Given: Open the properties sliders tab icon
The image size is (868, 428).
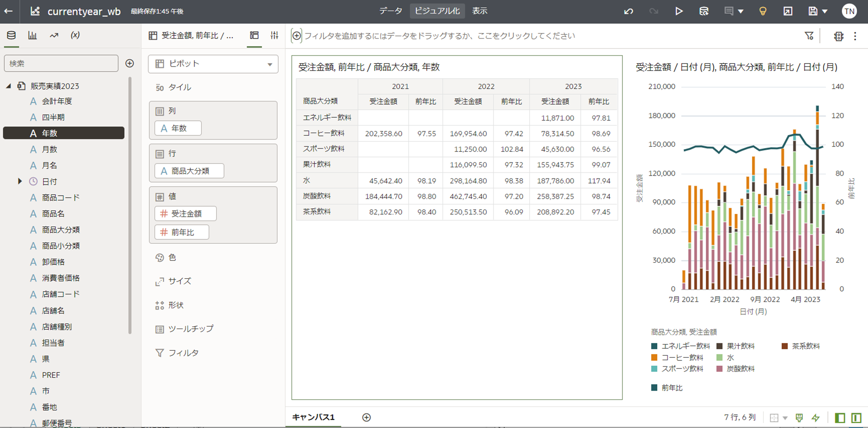Looking at the screenshot, I should [275, 35].
